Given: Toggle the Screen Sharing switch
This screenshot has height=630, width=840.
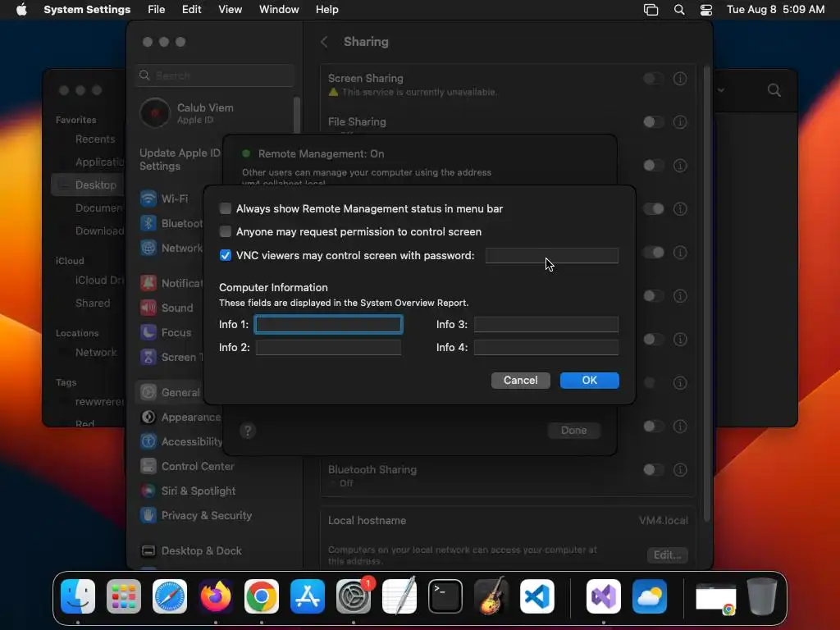Looking at the screenshot, I should tap(654, 79).
